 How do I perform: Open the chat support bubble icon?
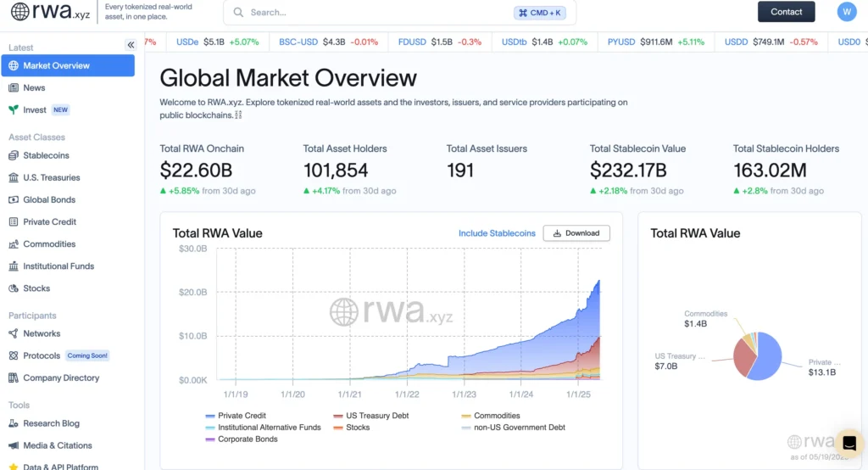point(849,443)
